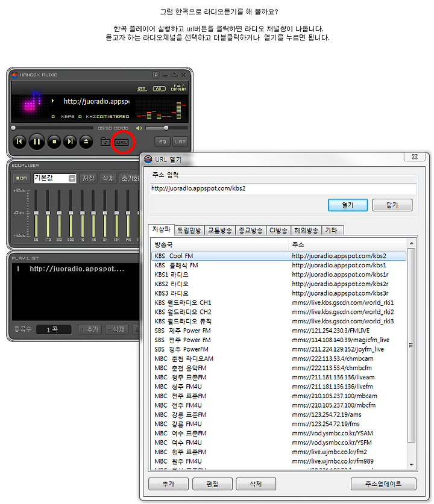Mute audio with the speaker icon
The height and width of the screenshot is (504, 434).
point(139,128)
